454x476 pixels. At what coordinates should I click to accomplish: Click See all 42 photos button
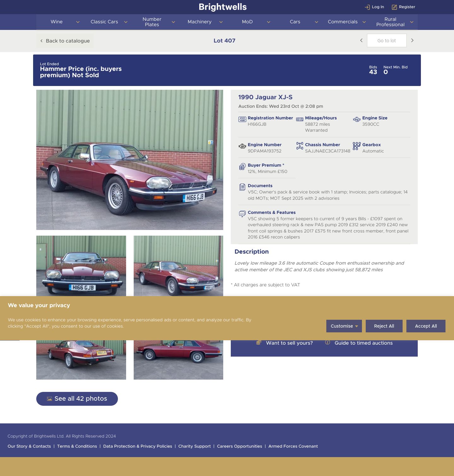[77, 399]
